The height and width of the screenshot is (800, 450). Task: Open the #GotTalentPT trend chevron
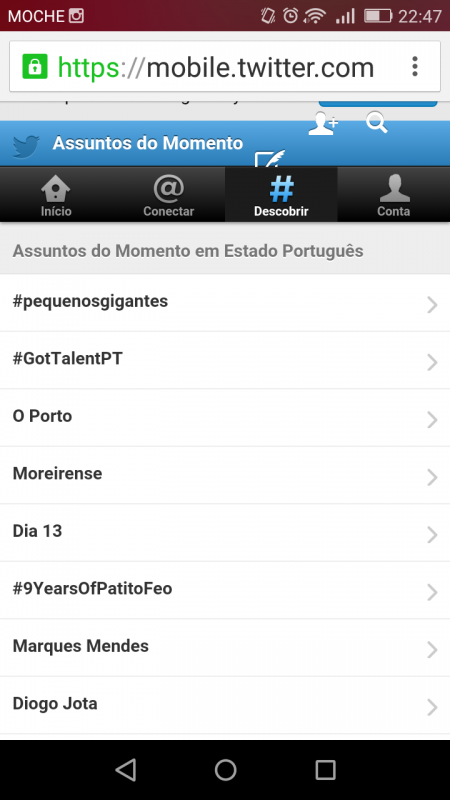tap(432, 362)
